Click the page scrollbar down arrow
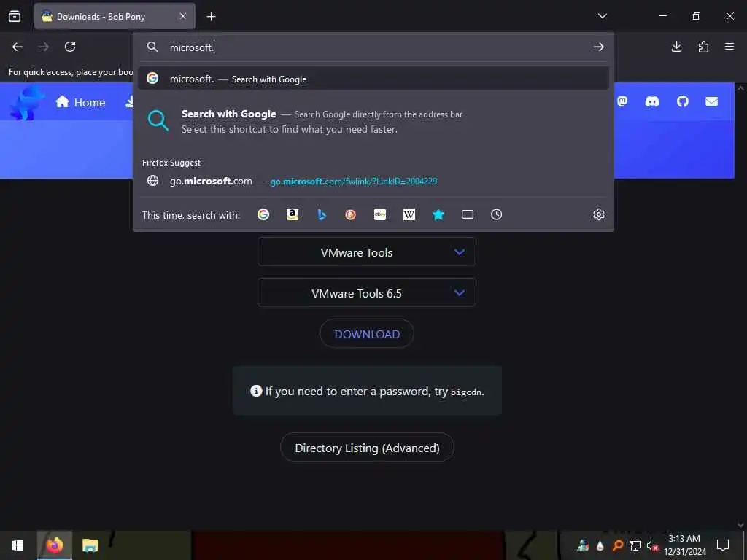 pos(740,525)
